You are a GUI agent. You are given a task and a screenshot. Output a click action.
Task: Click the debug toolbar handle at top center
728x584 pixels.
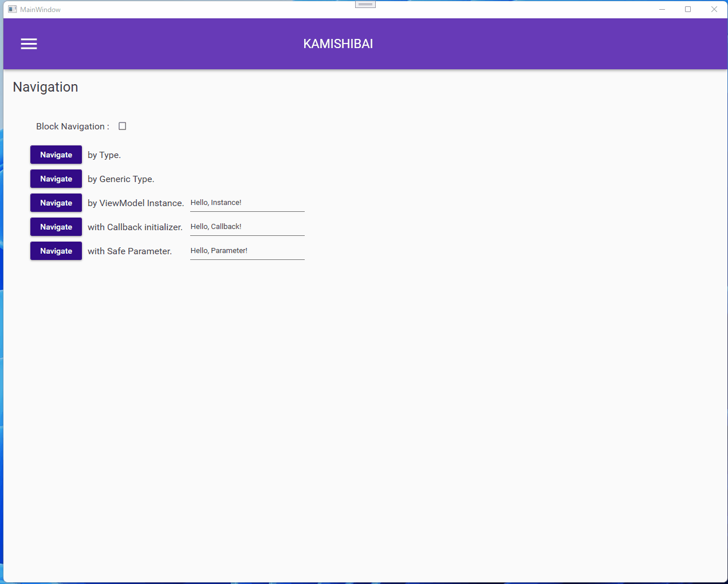click(365, 4)
